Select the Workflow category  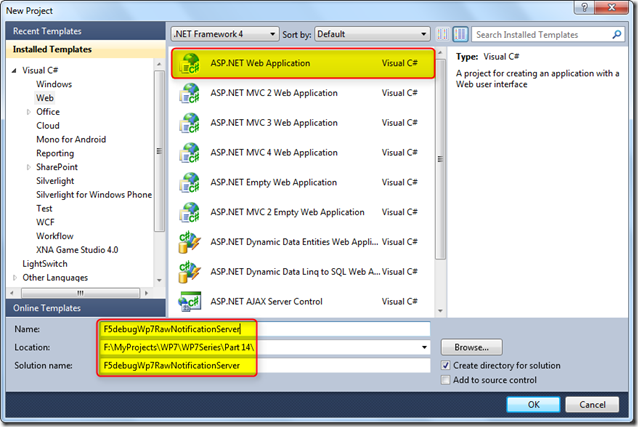point(55,236)
